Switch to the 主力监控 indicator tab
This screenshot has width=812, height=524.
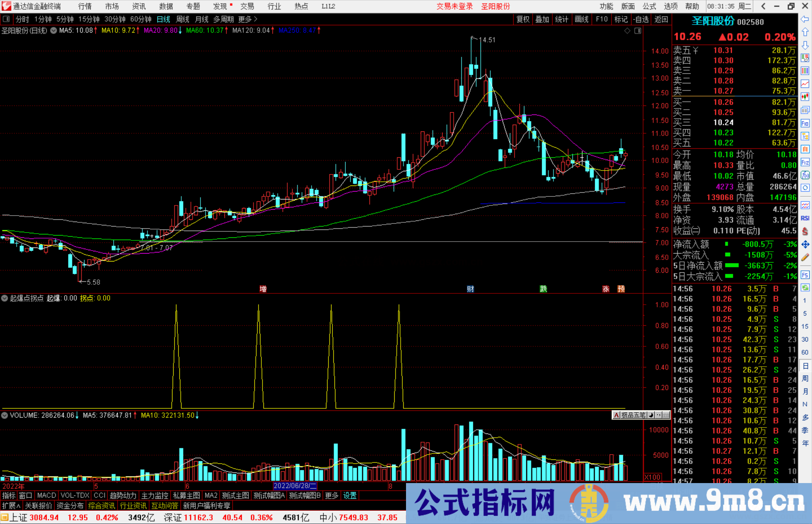[155, 495]
